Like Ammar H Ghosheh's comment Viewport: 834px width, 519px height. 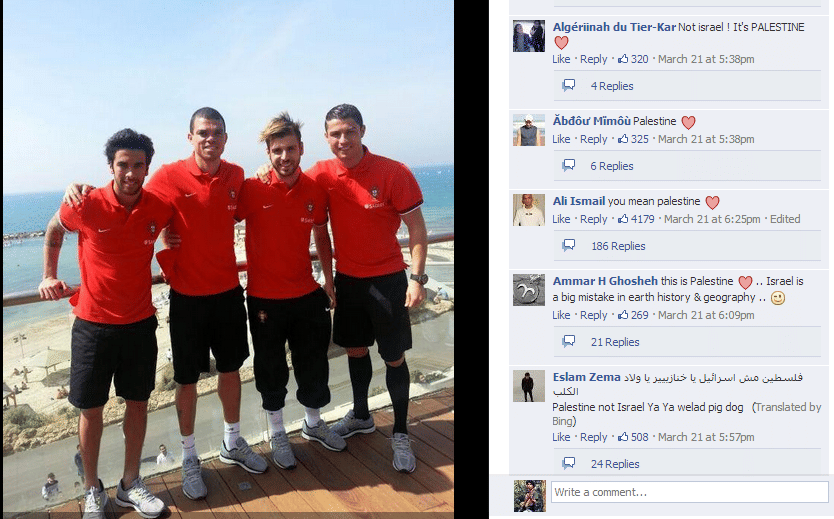(x=561, y=315)
